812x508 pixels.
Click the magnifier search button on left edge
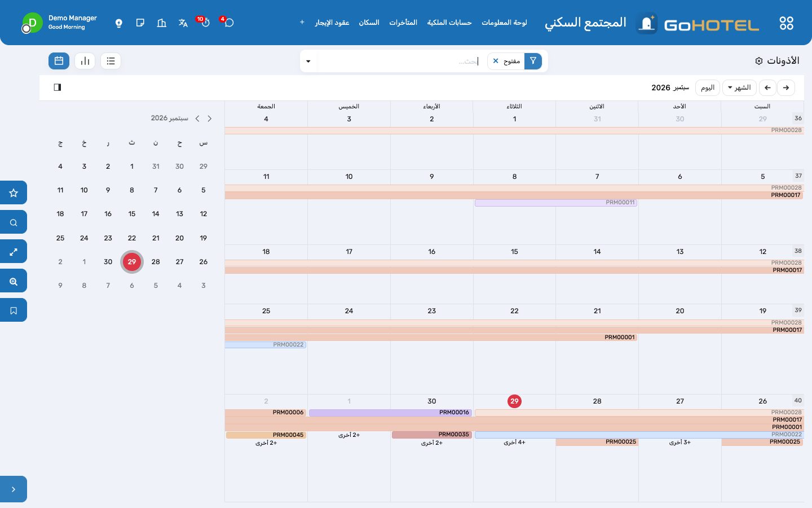click(14, 222)
